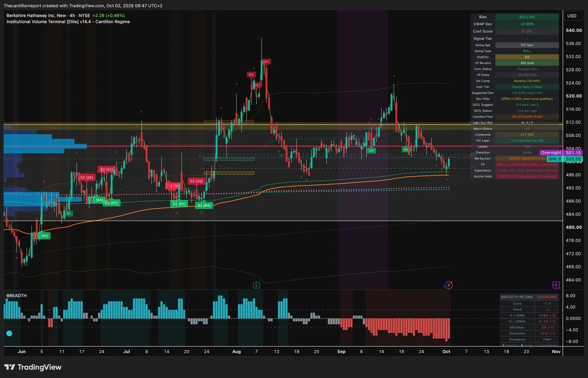This screenshot has width=588, height=378.
Task: Click the Aug date label on time axis
Action: coord(236,352)
